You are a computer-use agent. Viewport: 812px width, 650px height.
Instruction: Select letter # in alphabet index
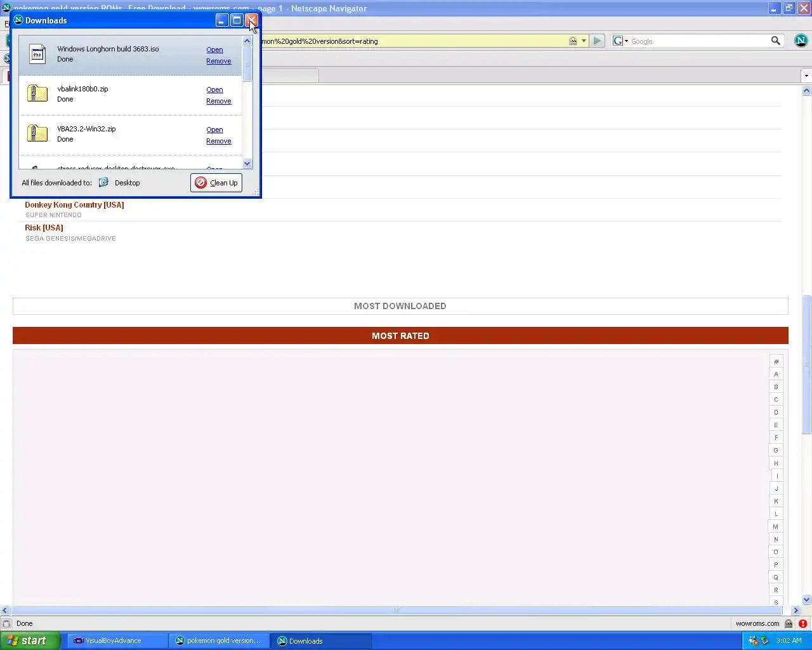776,361
